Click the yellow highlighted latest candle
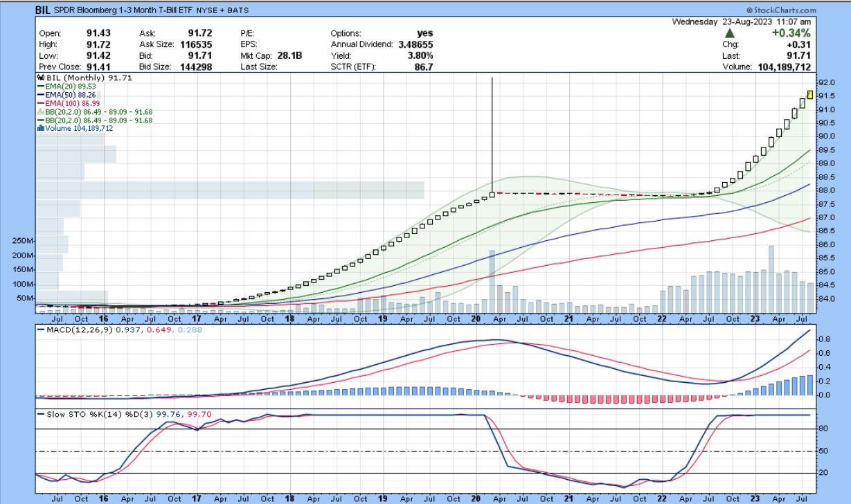851x504 pixels. (x=809, y=94)
